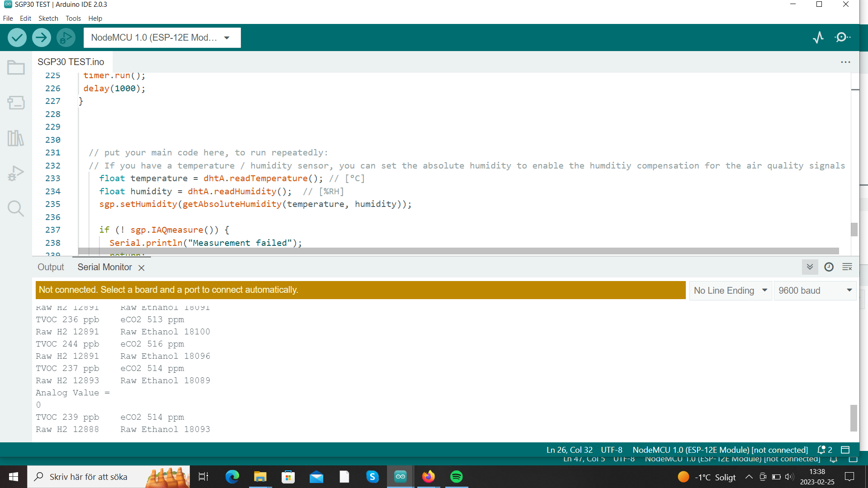Open the Search sidebar icon
This screenshot has width=868, height=488.
tap(16, 209)
